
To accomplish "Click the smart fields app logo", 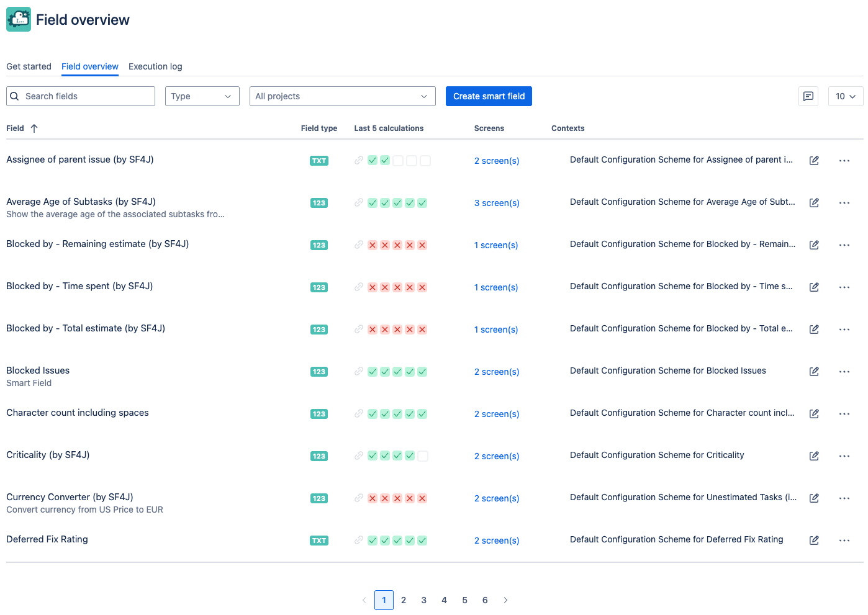I will click(x=19, y=20).
